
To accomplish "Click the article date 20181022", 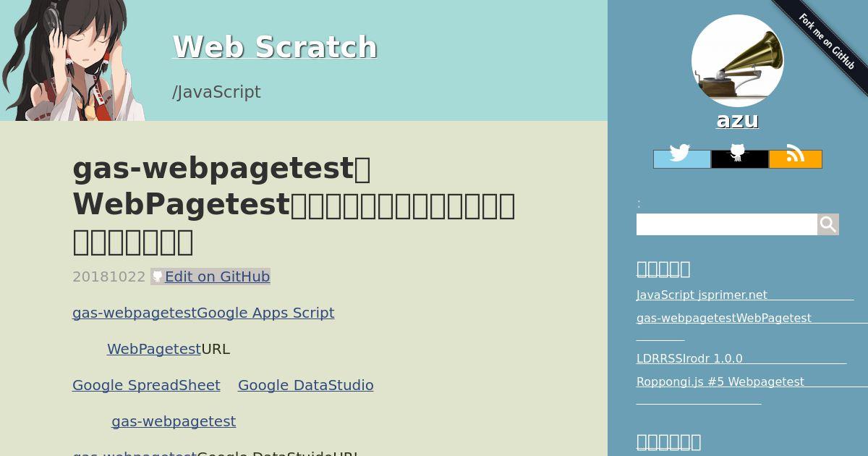I will [x=109, y=276].
